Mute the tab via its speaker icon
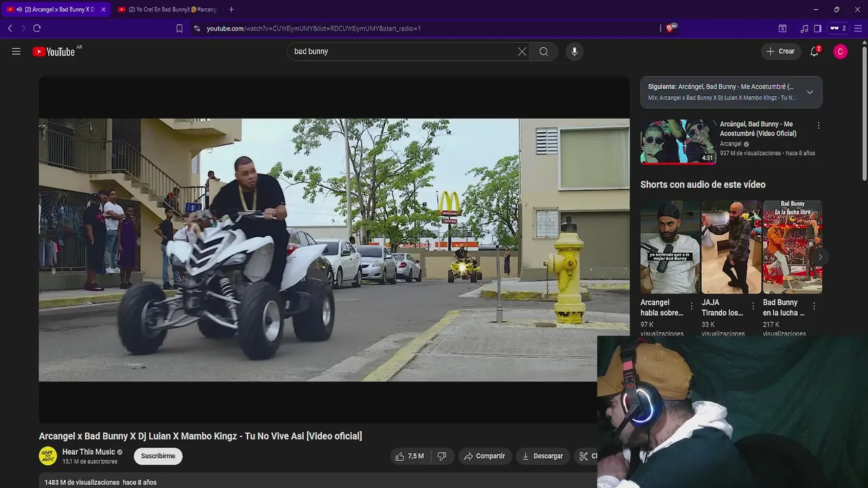This screenshot has height=488, width=868. 18,9
